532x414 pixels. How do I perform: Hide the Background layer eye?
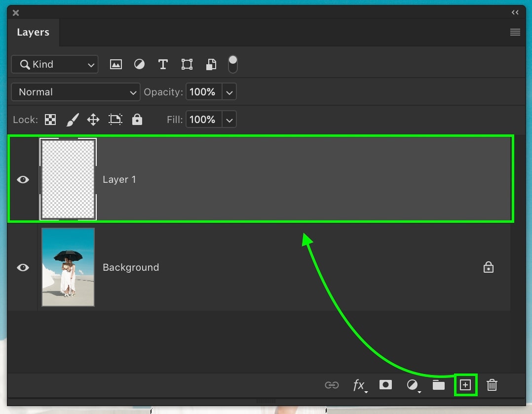[x=23, y=267]
